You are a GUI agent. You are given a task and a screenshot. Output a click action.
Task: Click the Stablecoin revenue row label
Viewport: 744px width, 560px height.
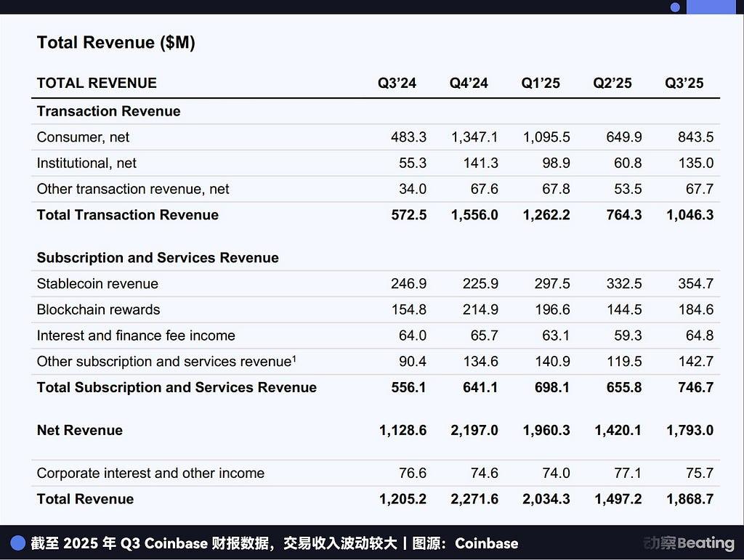coord(97,284)
